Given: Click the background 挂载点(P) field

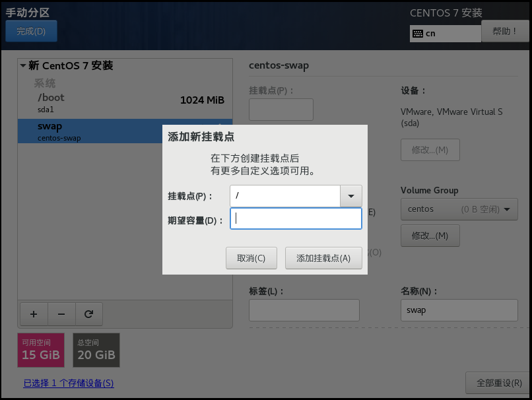Looking at the screenshot, I should tap(281, 110).
